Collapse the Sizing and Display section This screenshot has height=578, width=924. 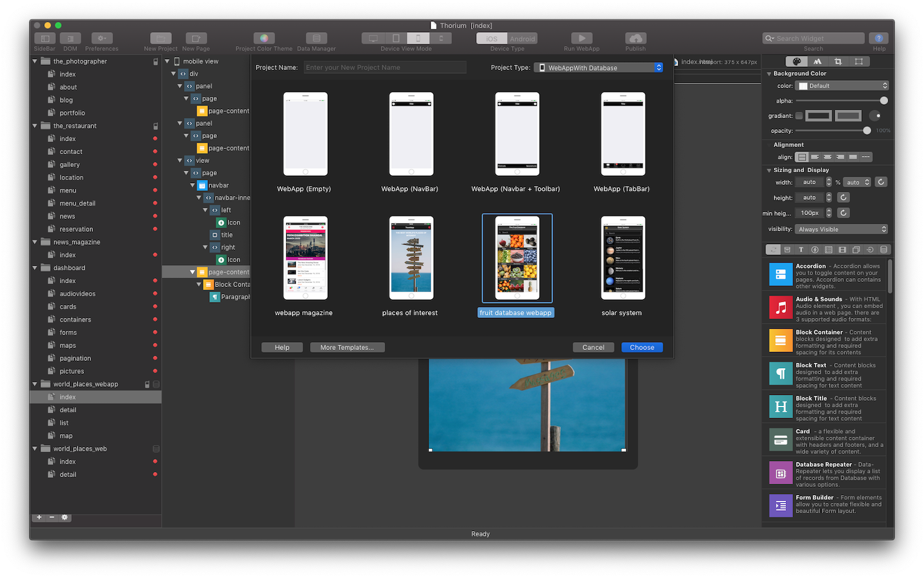(x=769, y=170)
